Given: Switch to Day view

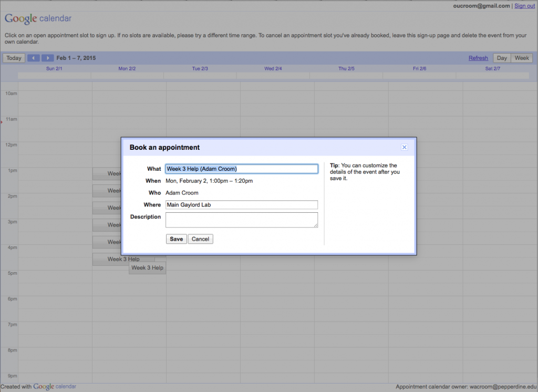Looking at the screenshot, I should click(502, 58).
